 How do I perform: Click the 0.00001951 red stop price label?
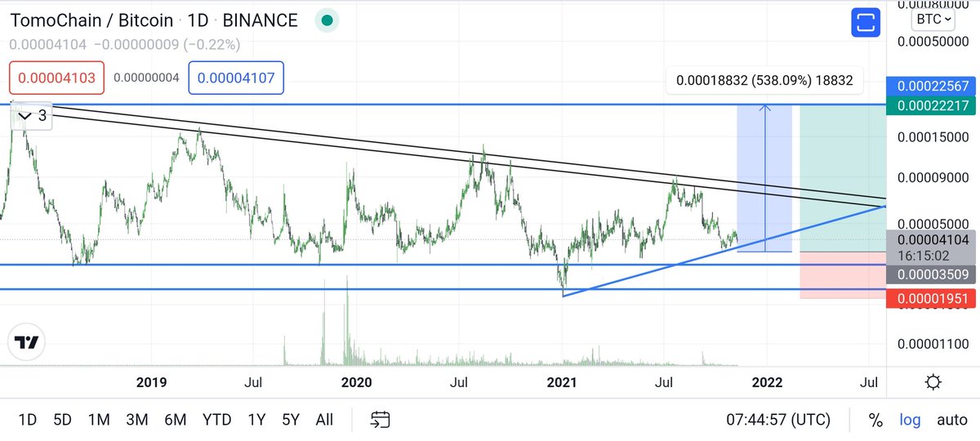(932, 299)
